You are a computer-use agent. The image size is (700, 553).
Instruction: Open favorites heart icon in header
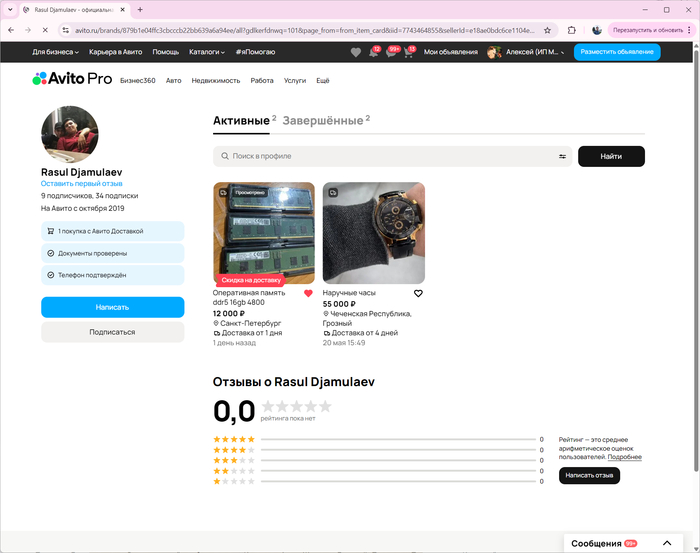[356, 52]
